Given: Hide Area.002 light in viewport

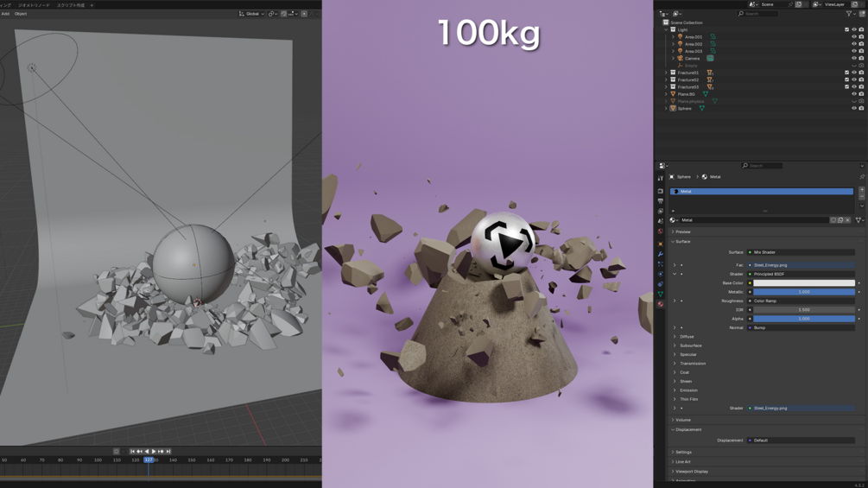Looking at the screenshot, I should [854, 44].
